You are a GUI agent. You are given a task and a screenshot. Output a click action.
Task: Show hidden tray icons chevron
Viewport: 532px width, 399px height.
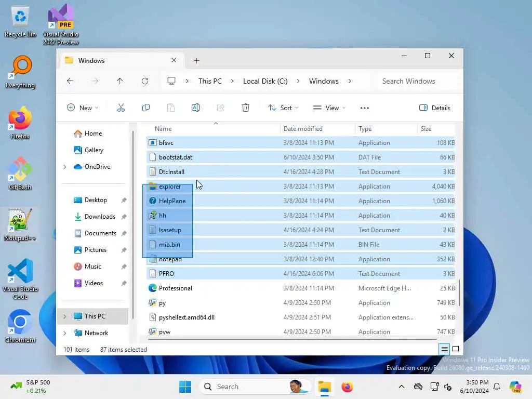(x=402, y=387)
